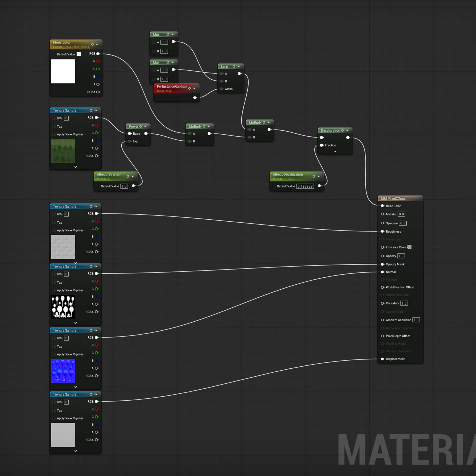Expand the Power node header chevron
Image resolution: width=476 pixels, height=476 pixels.
pos(145,126)
